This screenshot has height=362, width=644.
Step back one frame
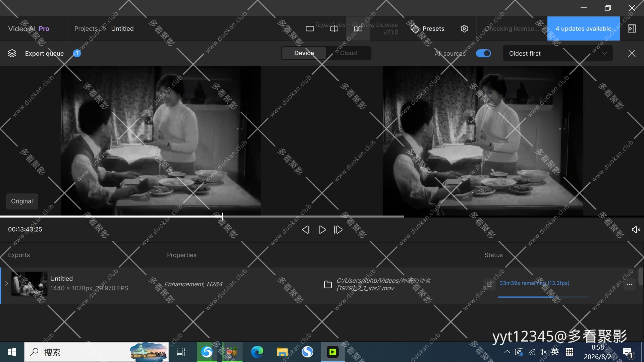click(306, 230)
